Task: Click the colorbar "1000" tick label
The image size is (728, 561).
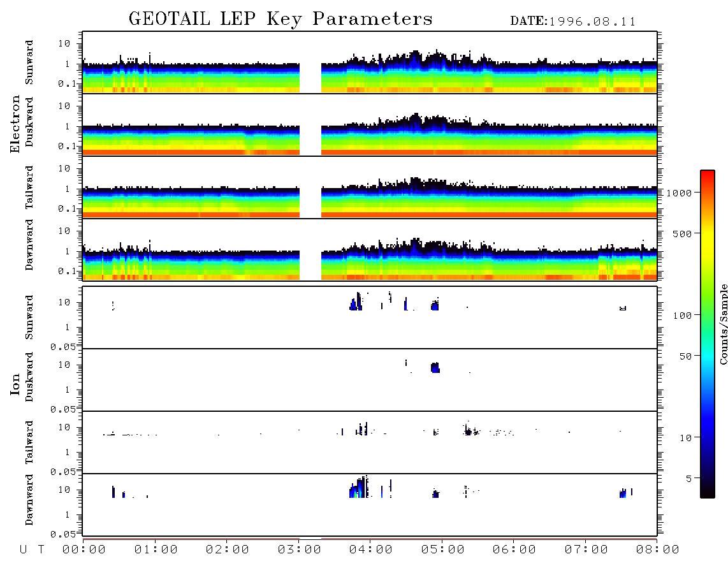Action: pyautogui.click(x=679, y=193)
